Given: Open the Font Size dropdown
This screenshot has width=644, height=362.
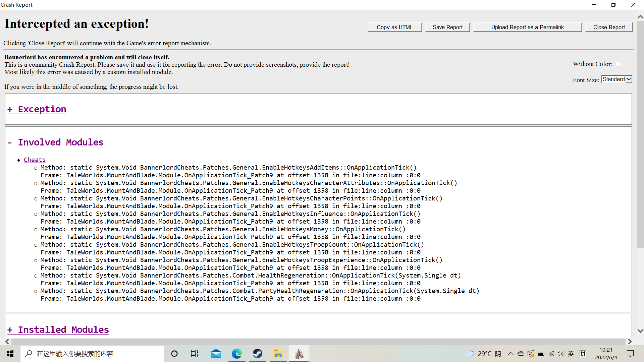Looking at the screenshot, I should 616,79.
